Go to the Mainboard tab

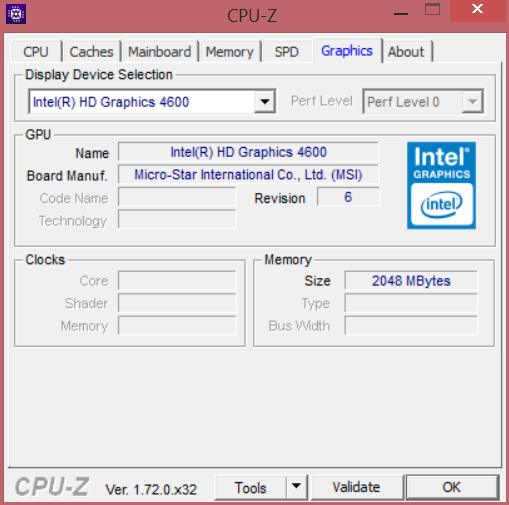[160, 52]
